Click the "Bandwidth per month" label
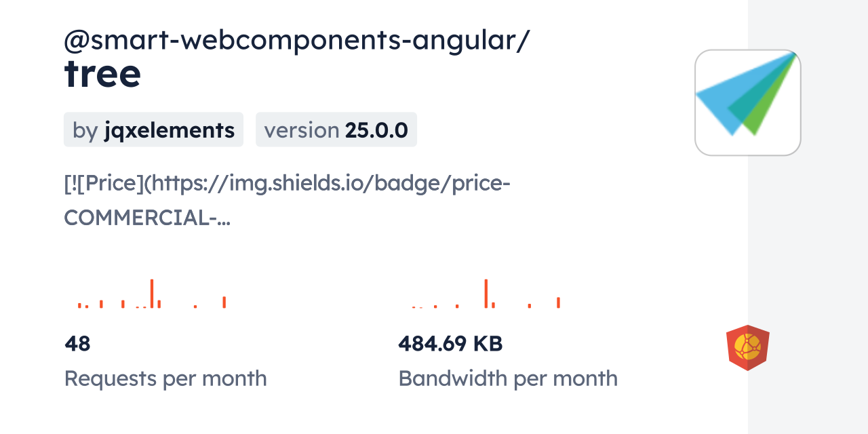Viewport: 868px width, 434px height. click(x=508, y=378)
